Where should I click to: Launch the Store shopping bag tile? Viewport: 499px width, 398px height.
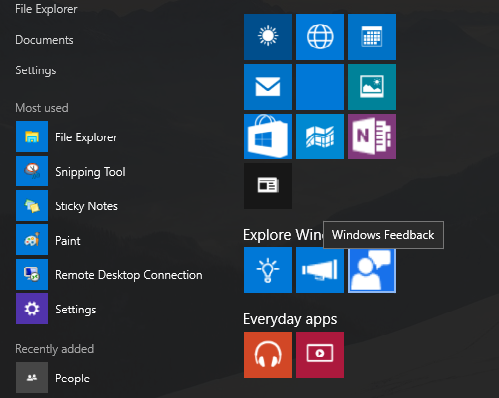point(268,136)
